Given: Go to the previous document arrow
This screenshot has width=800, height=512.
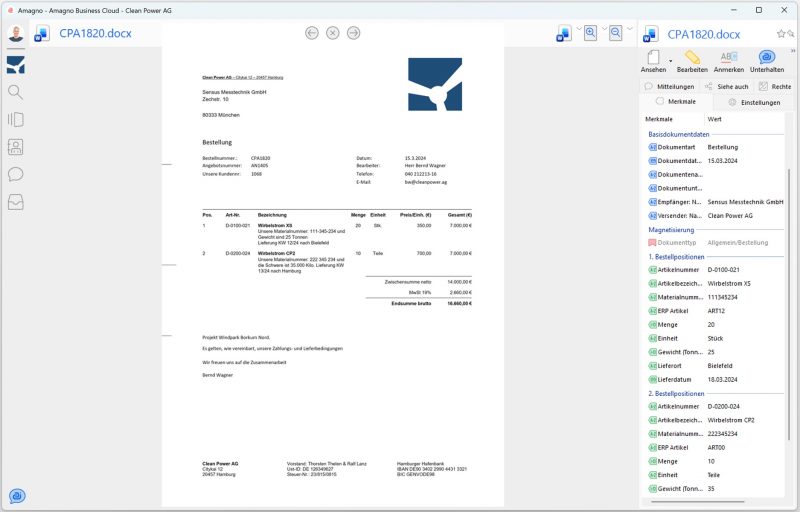Looking at the screenshot, I should (312, 33).
